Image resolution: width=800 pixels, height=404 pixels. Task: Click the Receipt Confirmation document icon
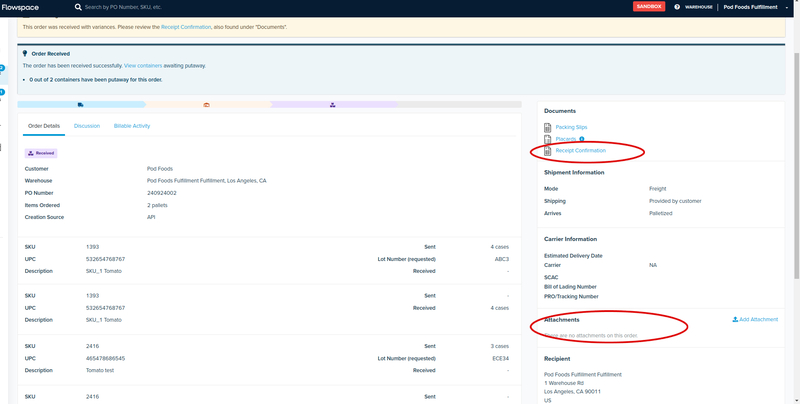click(547, 151)
